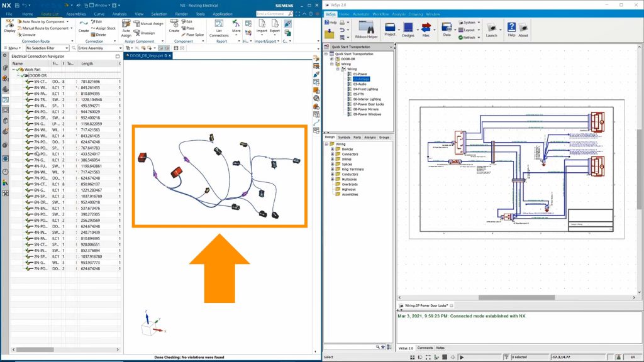Click Delete in the Connection group
This screenshot has height=362, width=644.
[99, 35]
